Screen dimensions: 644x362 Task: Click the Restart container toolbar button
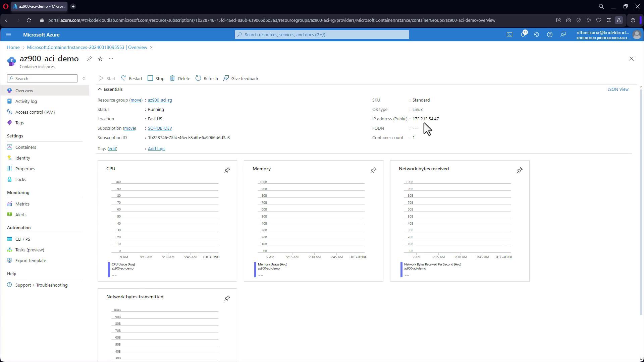point(131,78)
